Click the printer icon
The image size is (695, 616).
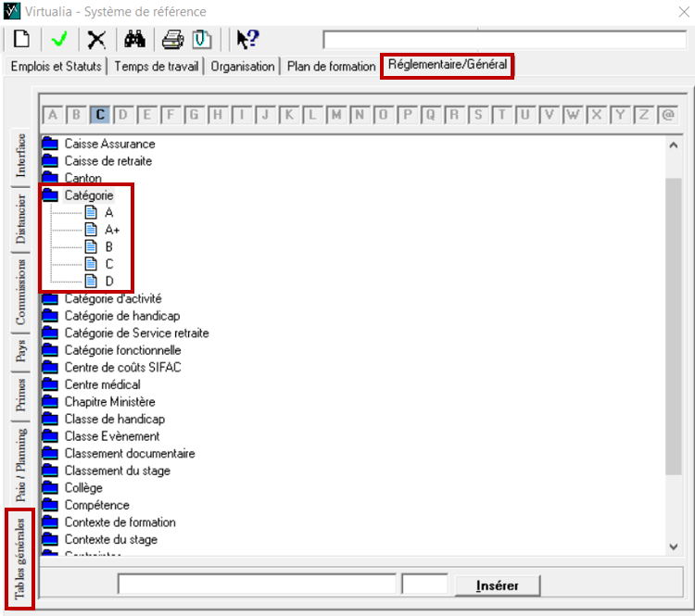click(x=173, y=39)
